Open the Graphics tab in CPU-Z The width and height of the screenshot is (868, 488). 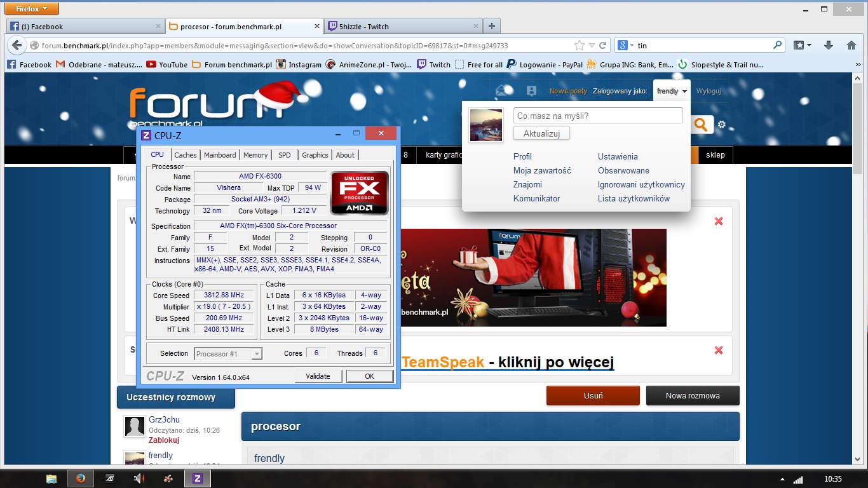click(315, 155)
